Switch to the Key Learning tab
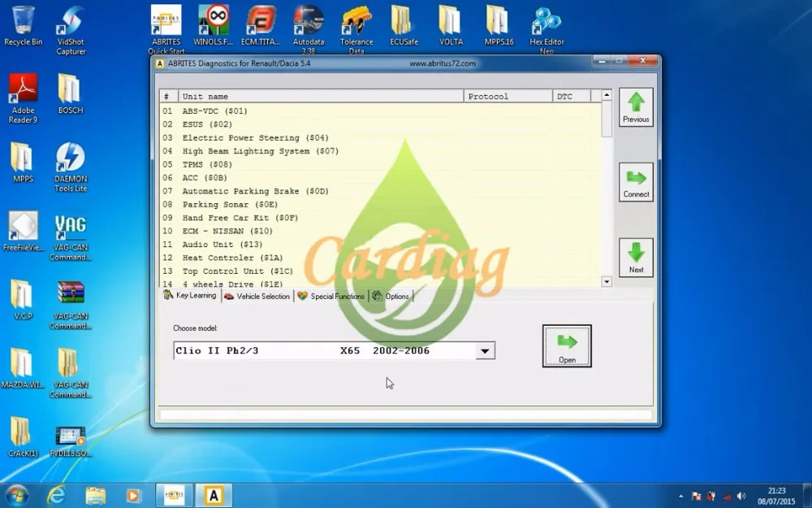The height and width of the screenshot is (508, 812). (190, 296)
